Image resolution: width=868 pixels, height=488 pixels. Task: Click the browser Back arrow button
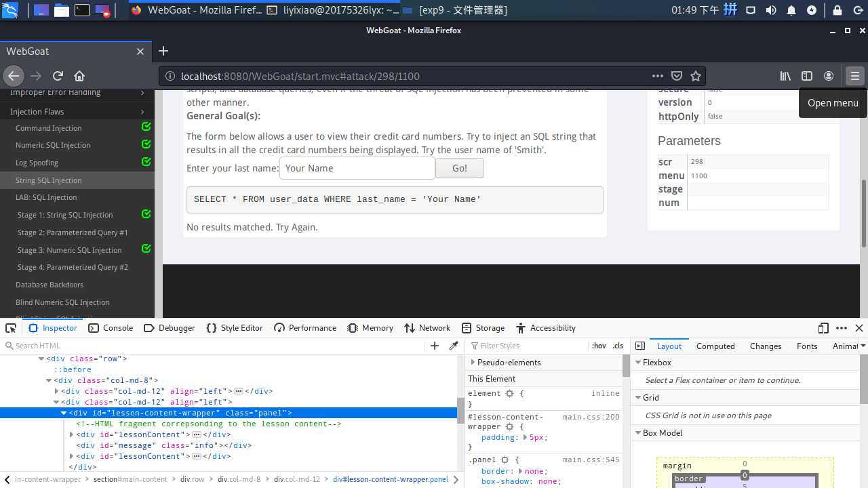pyautogui.click(x=14, y=76)
